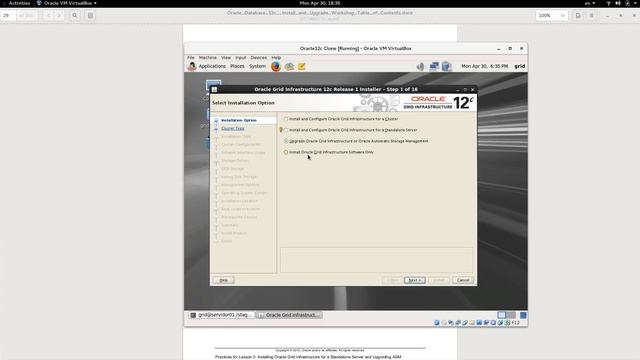The image size is (640, 360).
Task: Click the host volume icon in top bar
Action: point(618,3)
